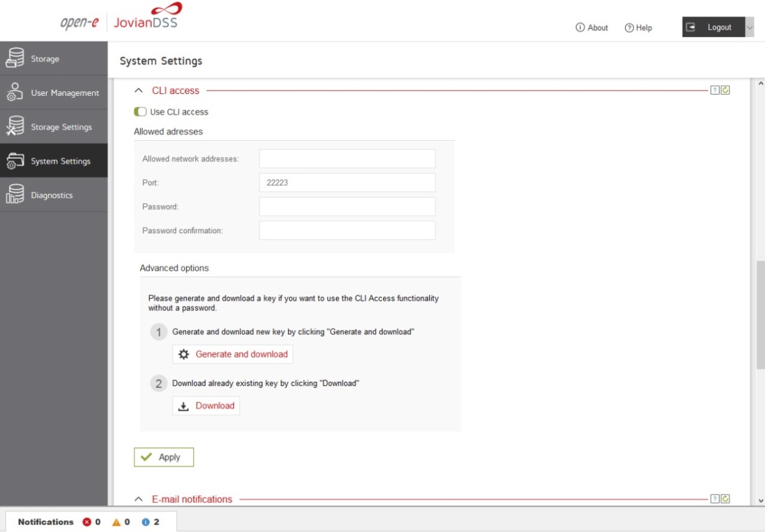Click the Storage Settings tools icon

click(15, 126)
